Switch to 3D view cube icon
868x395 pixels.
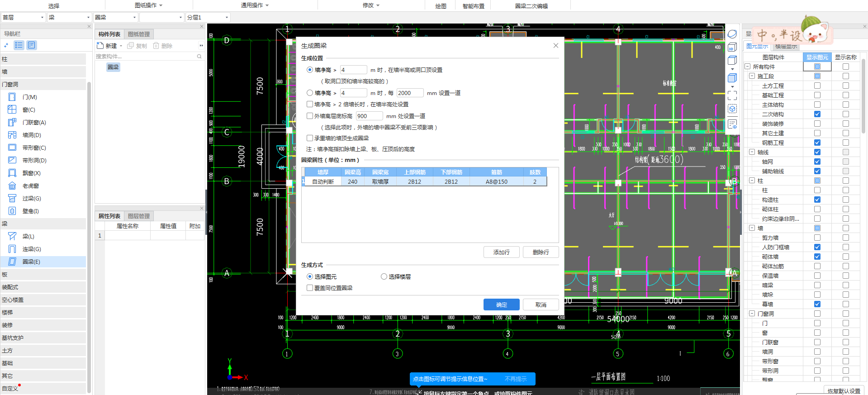(732, 47)
